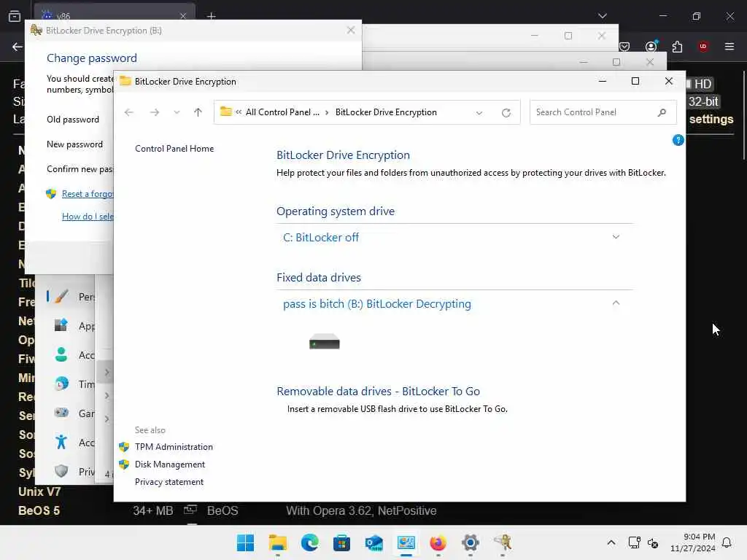Show hidden tray icons chevron
Viewport: 747px width, 560px height.
(611, 542)
